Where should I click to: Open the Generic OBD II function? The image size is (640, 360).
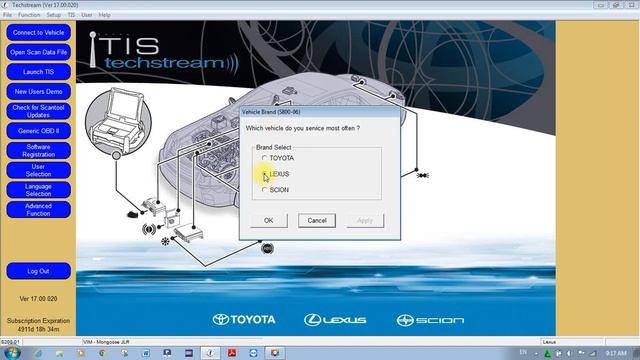point(38,131)
